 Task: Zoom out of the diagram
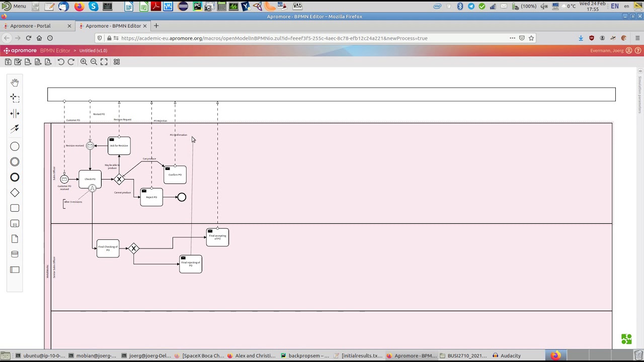pos(94,62)
